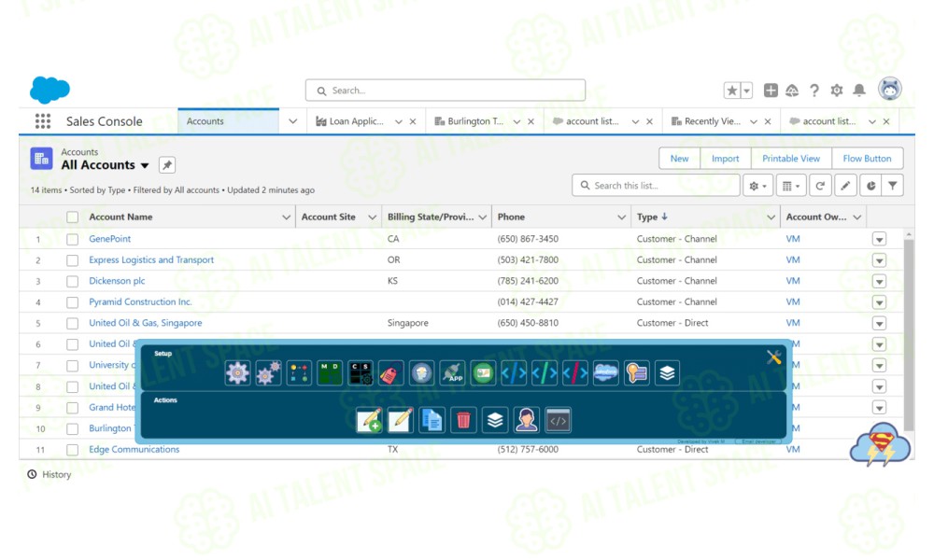Click the red trash delete icon
The image size is (934, 560).
[x=463, y=420]
